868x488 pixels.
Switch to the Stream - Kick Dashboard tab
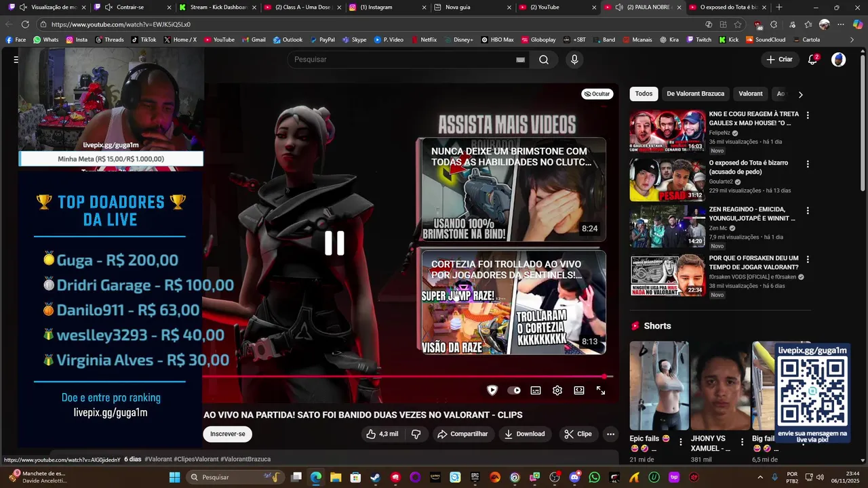click(x=216, y=7)
